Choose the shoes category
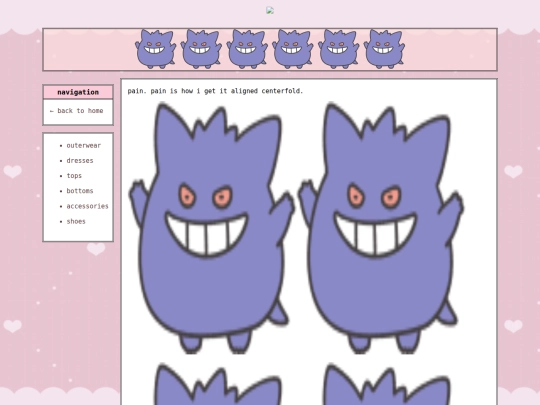This screenshot has height=405, width=540. pyautogui.click(x=76, y=221)
